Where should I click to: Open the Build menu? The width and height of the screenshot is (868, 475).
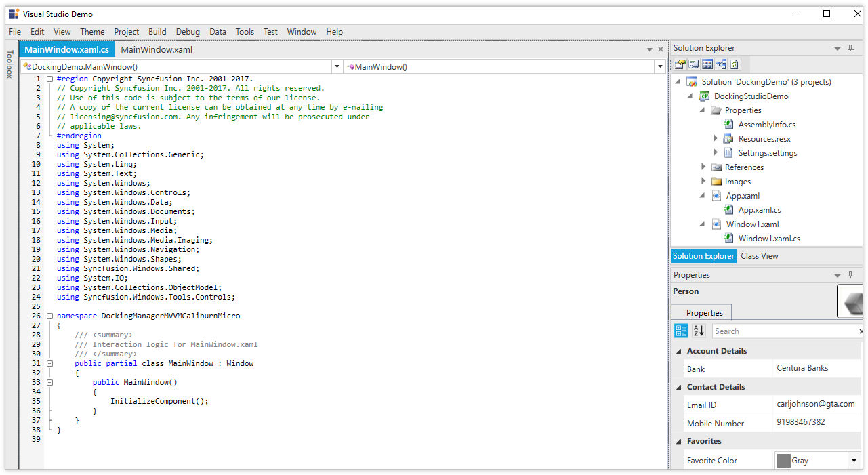(157, 32)
